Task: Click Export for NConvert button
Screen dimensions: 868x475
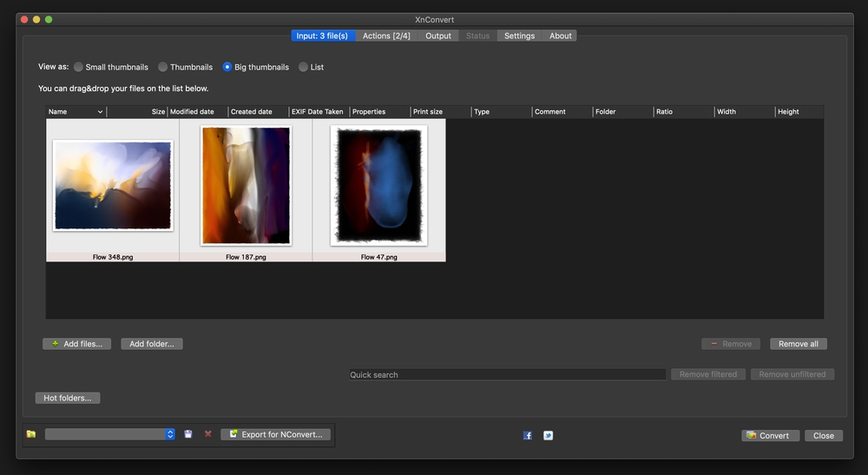Action: 276,434
